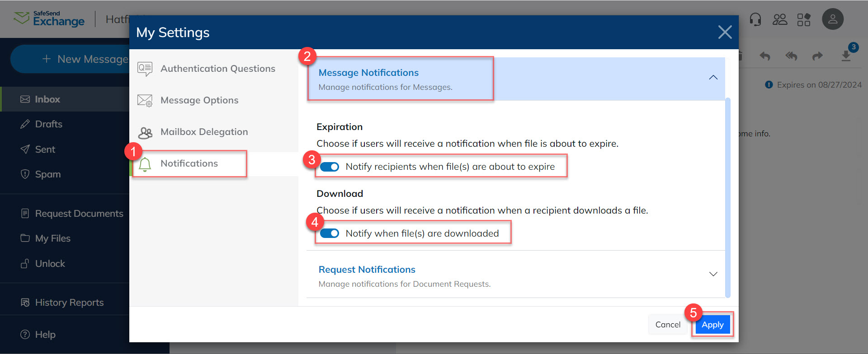This screenshot has height=354, width=868.
Task: Click the Notifications bell icon
Action: 145,164
